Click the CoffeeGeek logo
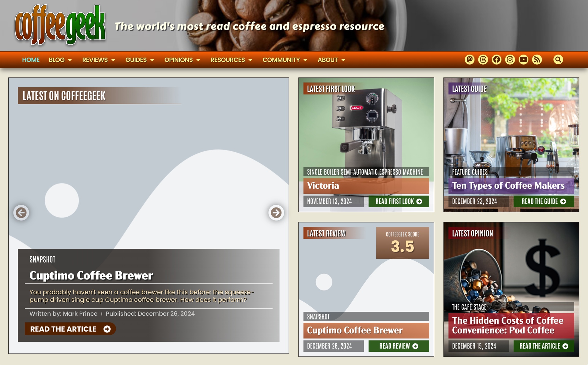Image resolution: width=588 pixels, height=365 pixels. point(60,25)
